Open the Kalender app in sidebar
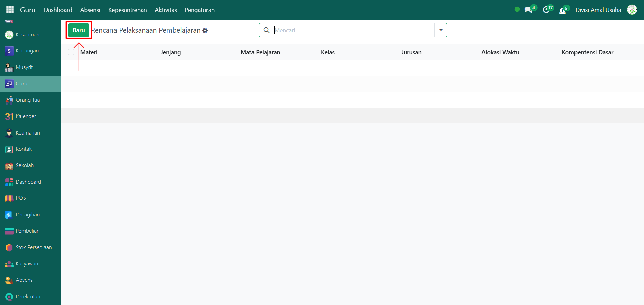This screenshot has width=644, height=305. coord(26,116)
